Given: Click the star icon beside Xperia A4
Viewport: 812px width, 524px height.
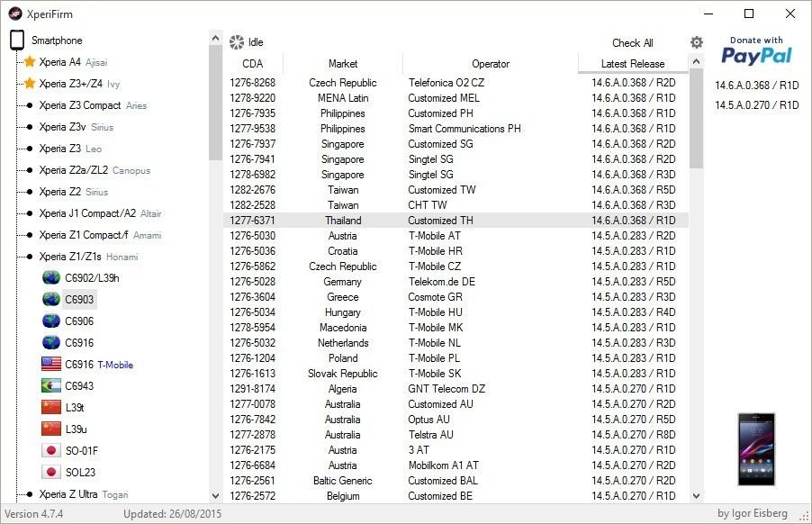Looking at the screenshot, I should point(30,62).
